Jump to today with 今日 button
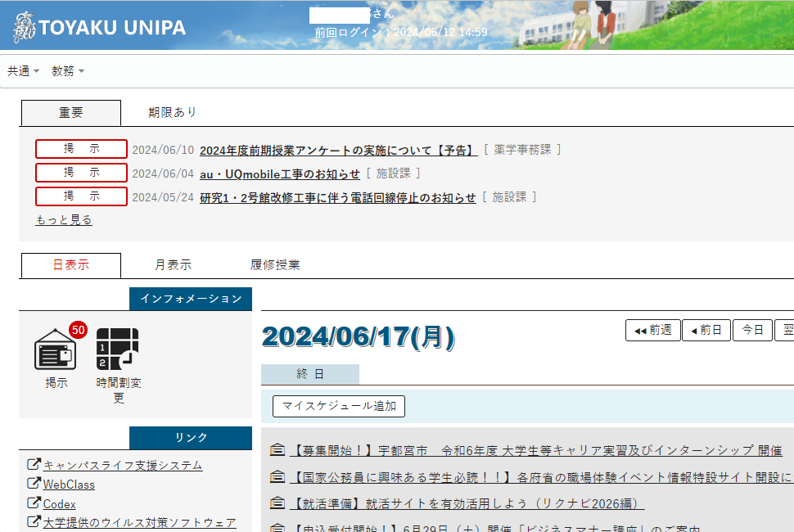794x532 pixels. pyautogui.click(x=752, y=331)
